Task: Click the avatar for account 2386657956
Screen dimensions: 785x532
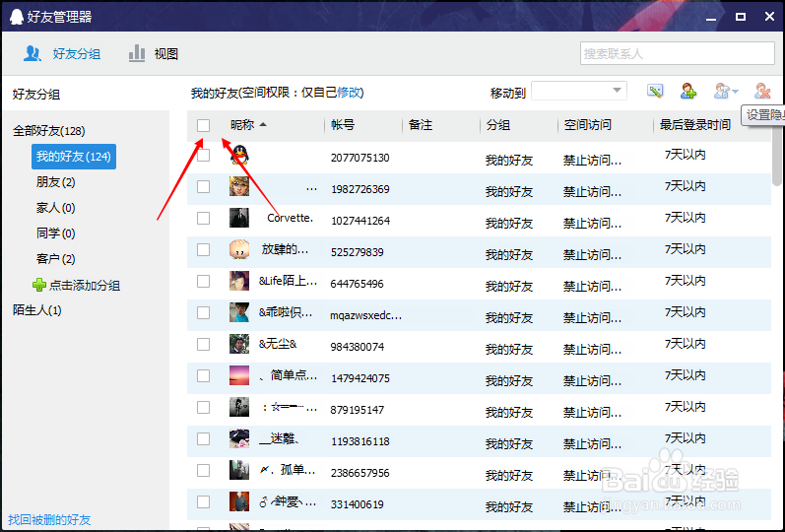Action: point(239,470)
